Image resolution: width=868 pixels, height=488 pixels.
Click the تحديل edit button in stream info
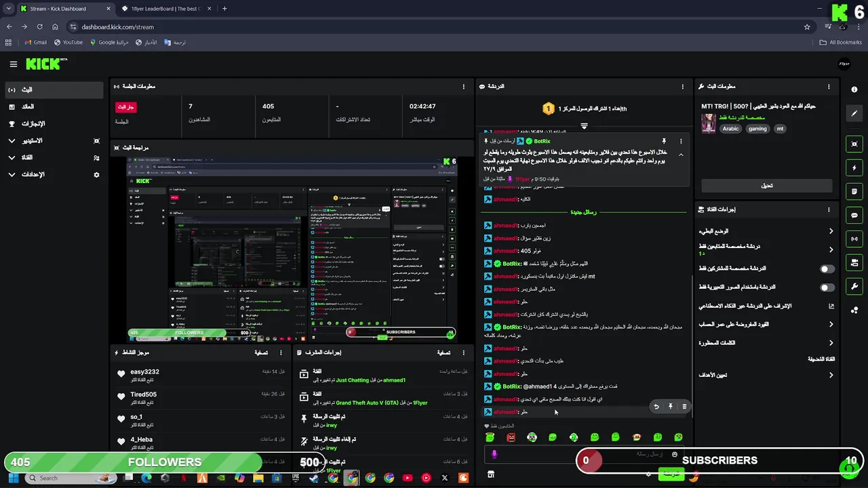click(x=767, y=186)
